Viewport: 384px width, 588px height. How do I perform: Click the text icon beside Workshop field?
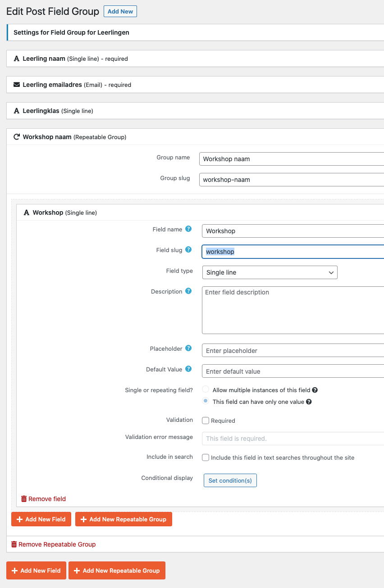click(27, 213)
